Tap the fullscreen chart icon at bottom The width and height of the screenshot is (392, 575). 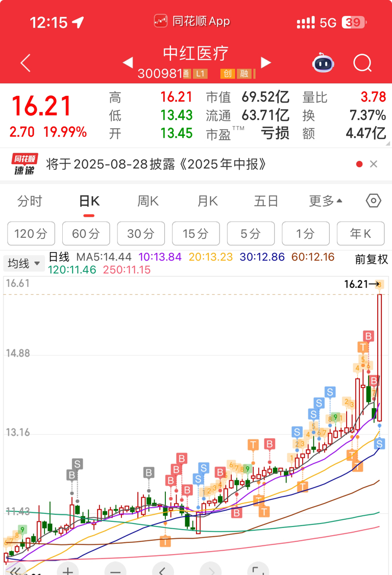(x=258, y=569)
